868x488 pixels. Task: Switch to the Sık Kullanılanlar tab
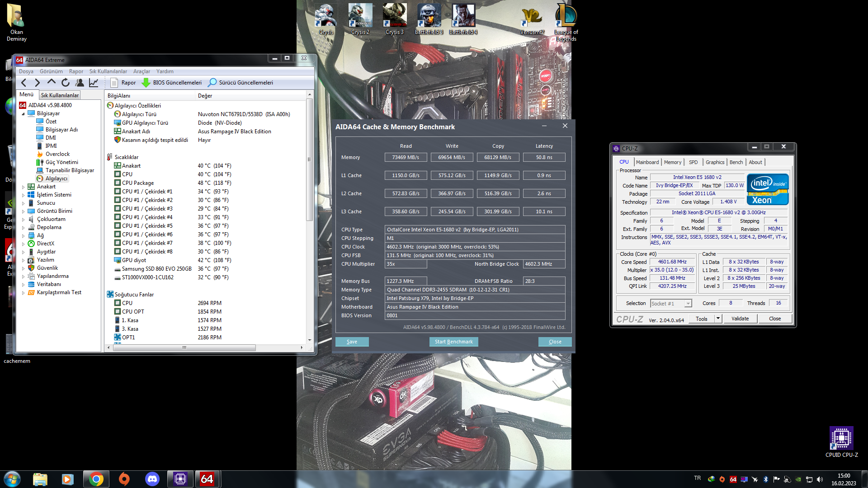(x=60, y=95)
